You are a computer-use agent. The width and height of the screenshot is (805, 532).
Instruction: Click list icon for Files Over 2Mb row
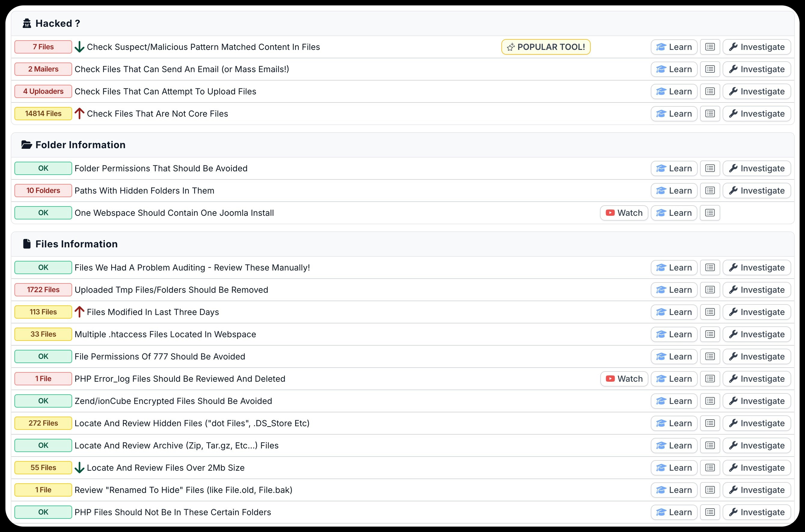point(710,468)
